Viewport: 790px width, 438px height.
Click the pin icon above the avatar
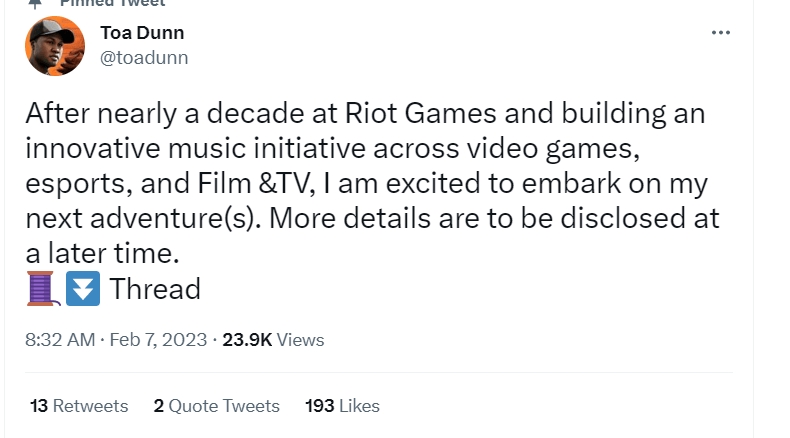36,3
